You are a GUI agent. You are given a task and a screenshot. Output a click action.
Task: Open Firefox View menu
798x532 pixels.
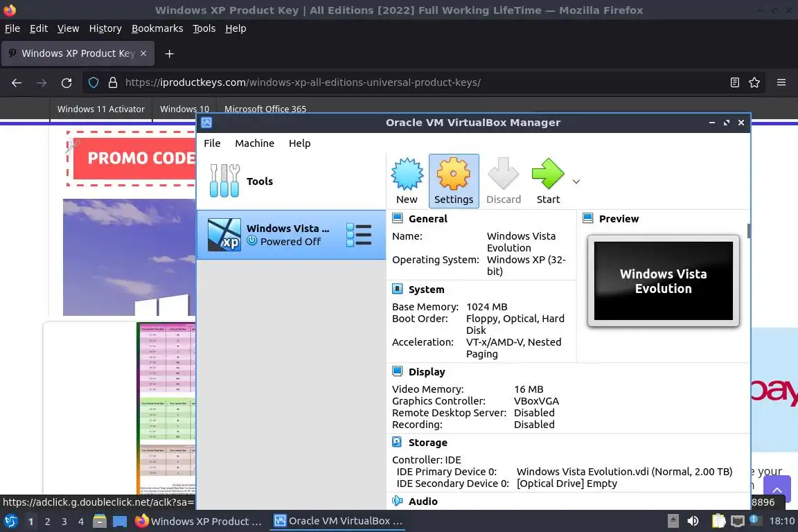pos(68,28)
